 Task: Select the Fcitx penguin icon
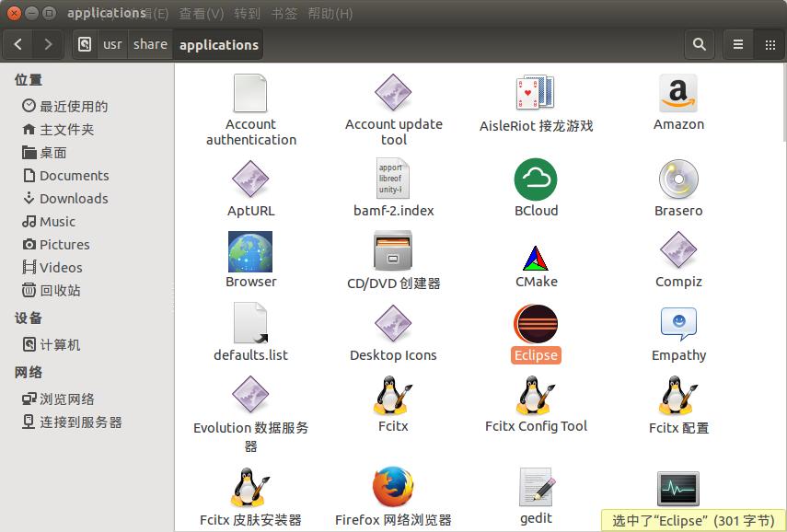click(x=393, y=396)
